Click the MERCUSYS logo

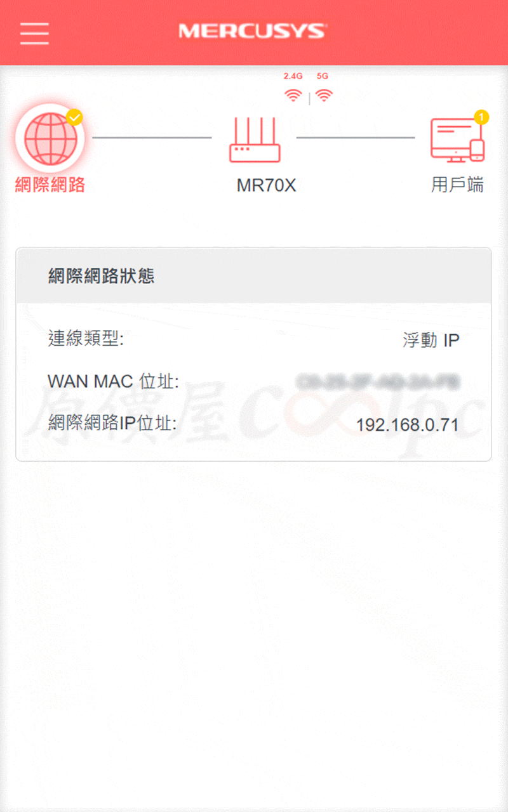click(252, 31)
